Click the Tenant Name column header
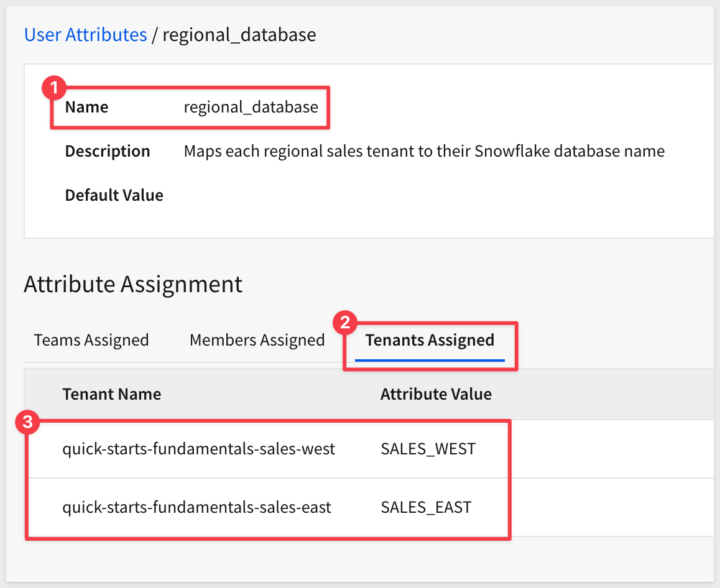 point(112,394)
